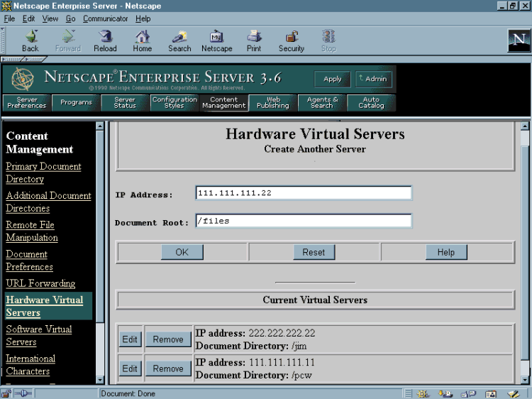Click into the Document Root field
The width and height of the screenshot is (532, 399).
304,221
